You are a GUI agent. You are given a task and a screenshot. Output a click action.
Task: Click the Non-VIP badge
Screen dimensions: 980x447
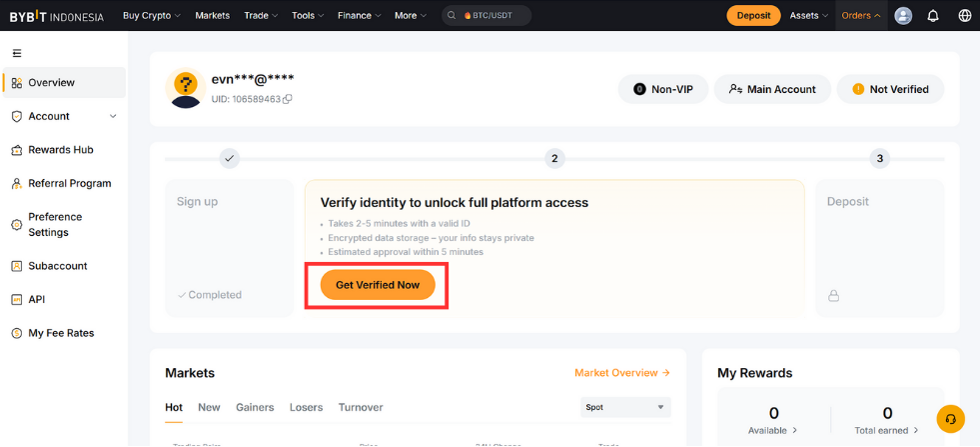click(x=663, y=90)
